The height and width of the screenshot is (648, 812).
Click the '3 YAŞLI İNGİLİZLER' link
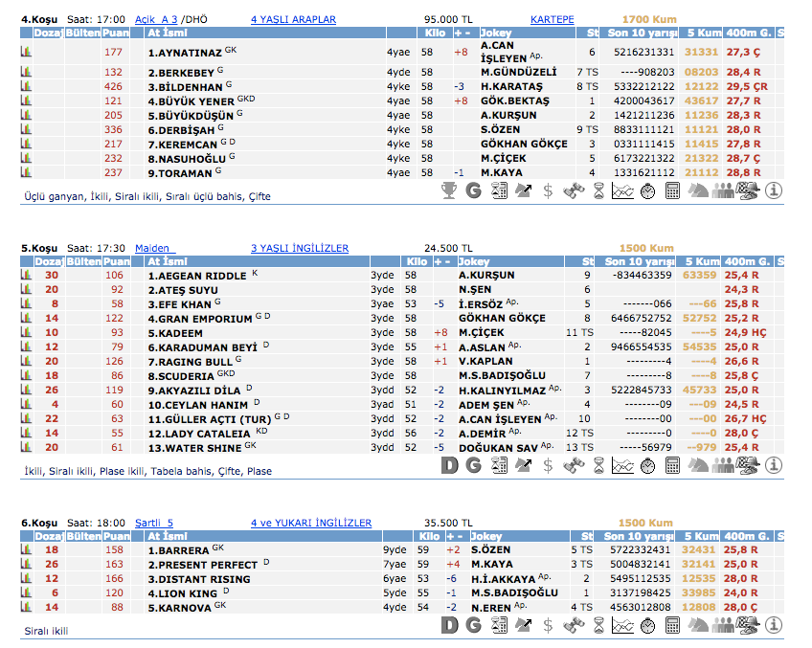point(300,248)
